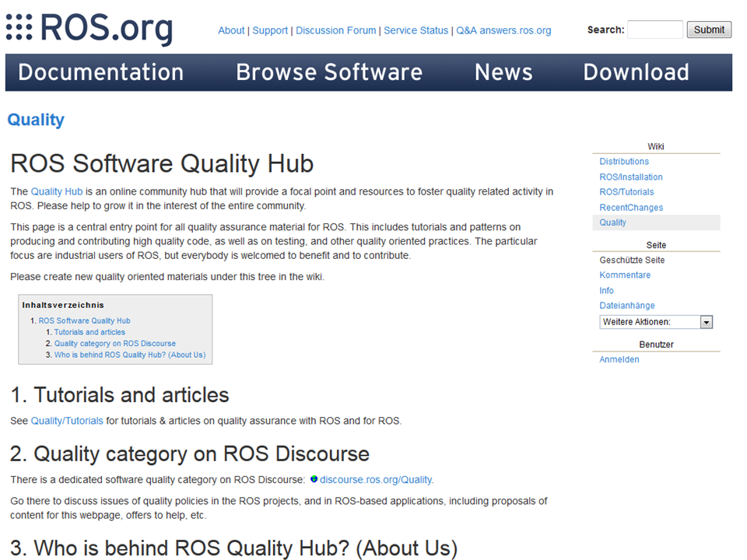Viewport: 747px width, 560px height.
Task: Focus the Search input field
Action: point(655,30)
